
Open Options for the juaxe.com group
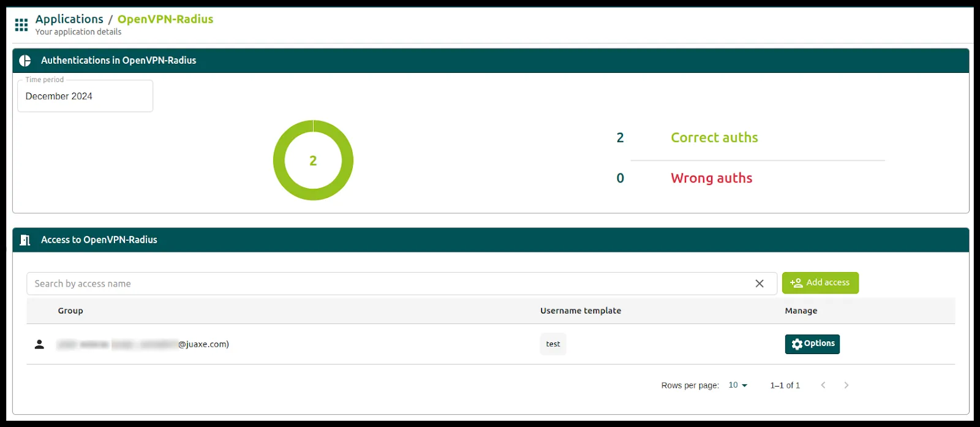coord(812,344)
